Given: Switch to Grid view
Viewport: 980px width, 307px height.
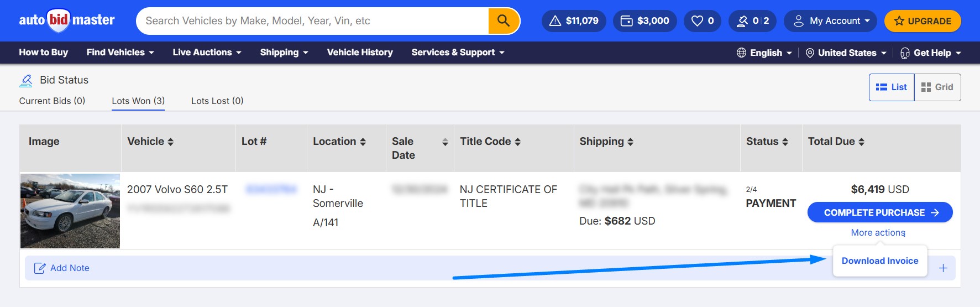Looking at the screenshot, I should 937,87.
